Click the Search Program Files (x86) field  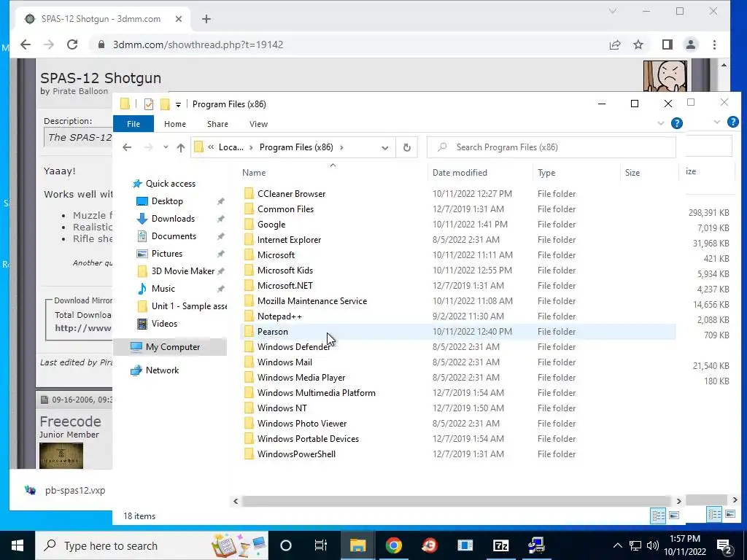[x=551, y=147]
